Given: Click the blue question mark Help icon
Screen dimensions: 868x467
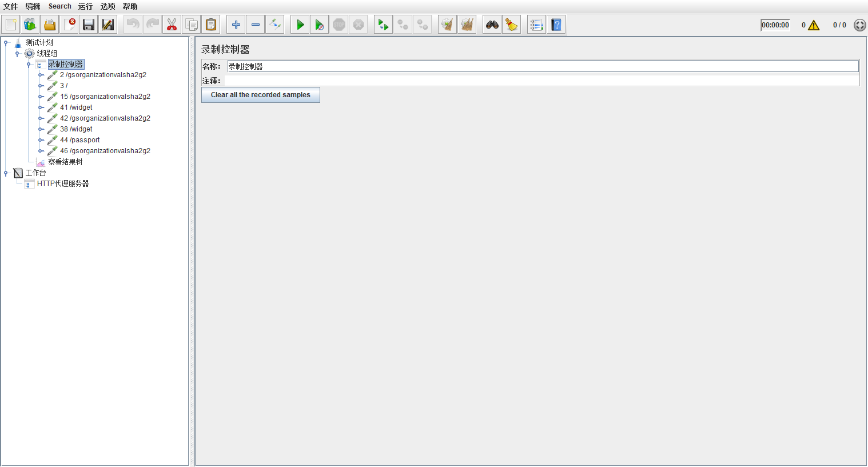Looking at the screenshot, I should tap(556, 24).
